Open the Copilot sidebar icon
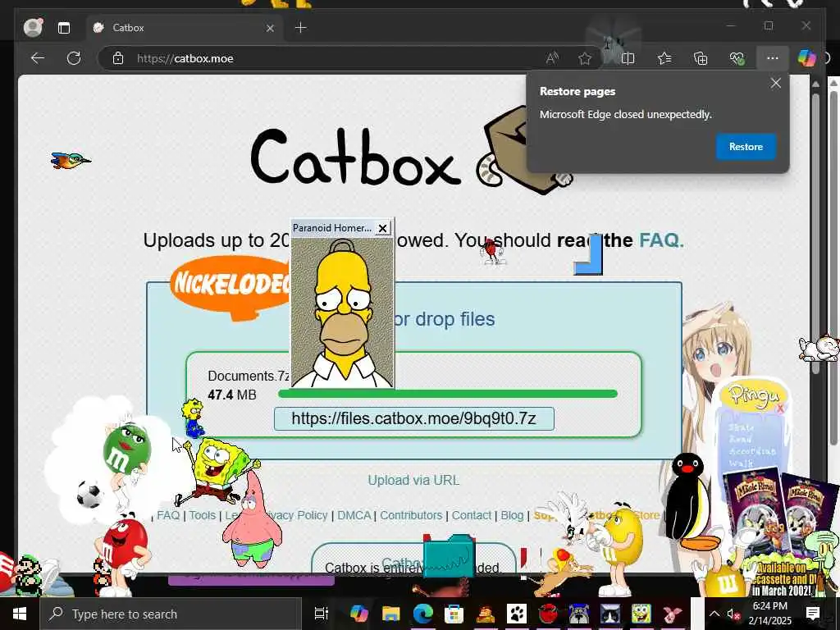This screenshot has width=840, height=630. 806,58
